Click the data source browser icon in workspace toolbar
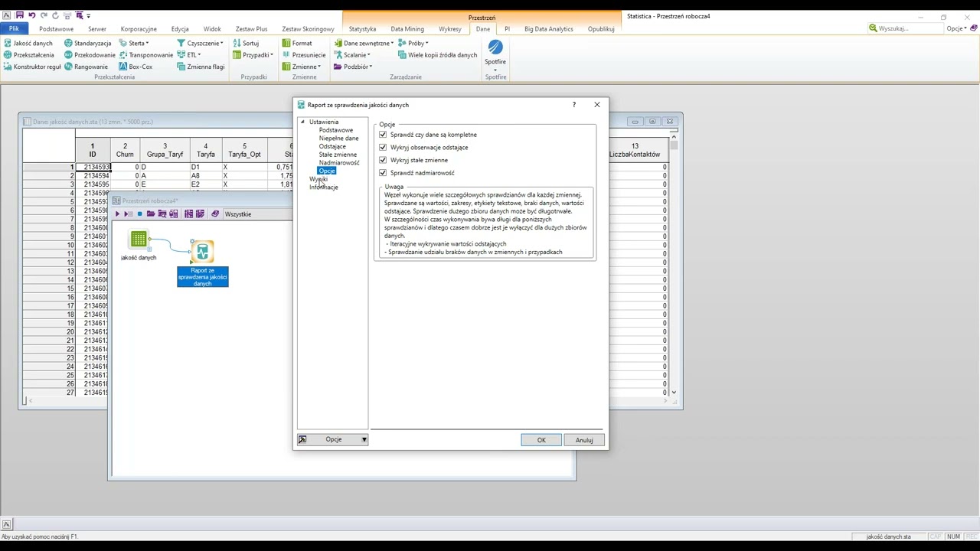980x551 pixels. coord(162,214)
